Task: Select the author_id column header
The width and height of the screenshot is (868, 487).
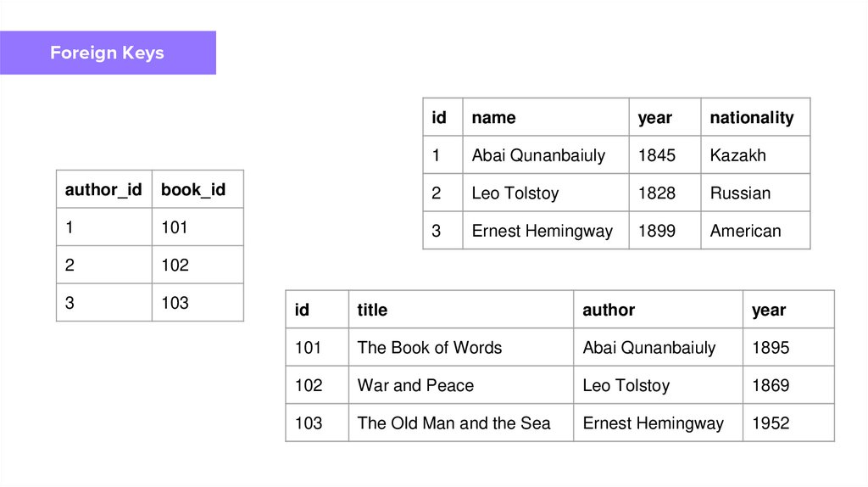Action: pos(103,189)
